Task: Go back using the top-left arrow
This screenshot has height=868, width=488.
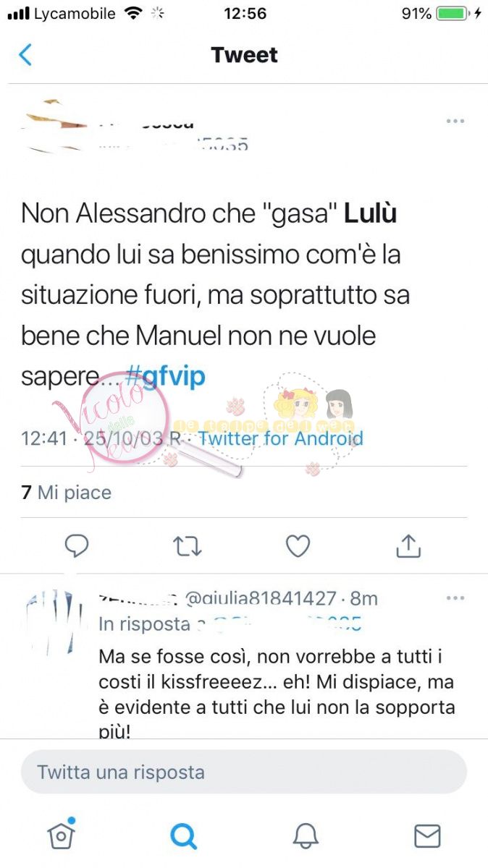Action: click(x=25, y=55)
